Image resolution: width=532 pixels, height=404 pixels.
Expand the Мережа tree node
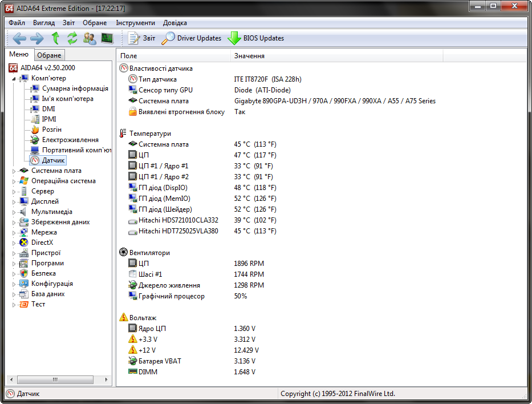(14, 233)
